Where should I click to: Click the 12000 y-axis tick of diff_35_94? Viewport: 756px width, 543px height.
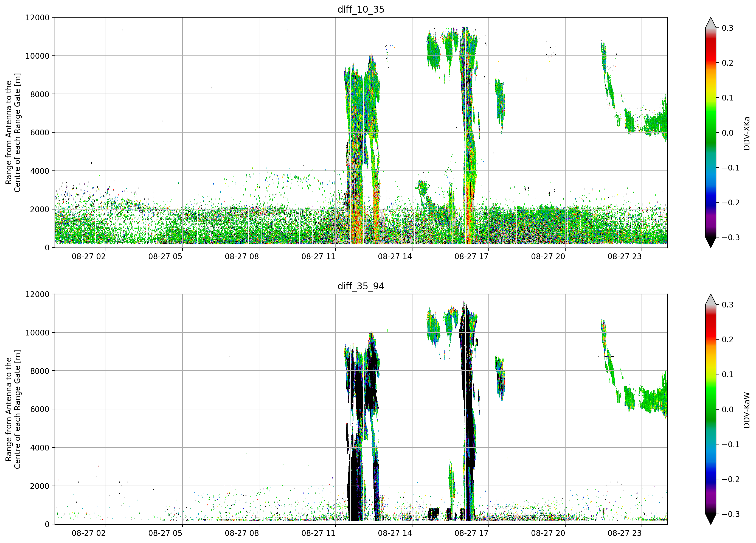point(37,295)
